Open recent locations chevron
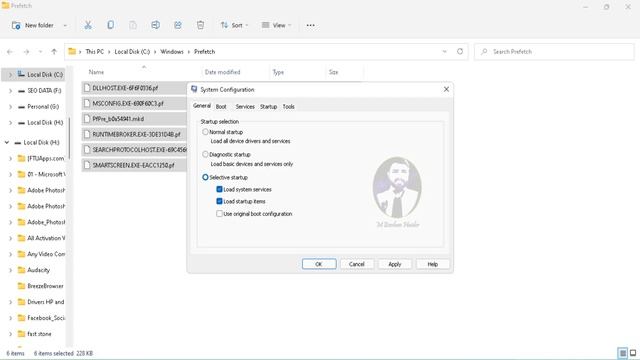640x360 pixels. tap(40, 52)
